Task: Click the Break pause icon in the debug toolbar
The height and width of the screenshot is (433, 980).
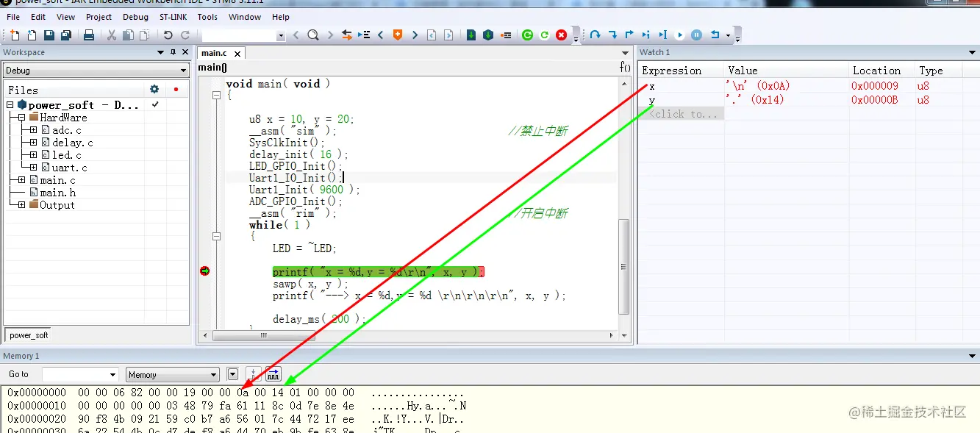Action: (696, 35)
